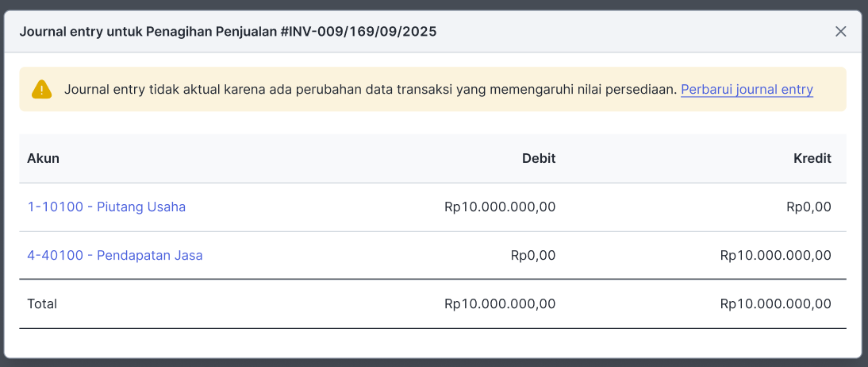Select Pendapatan Jasa debit value Rp0,00

point(533,256)
